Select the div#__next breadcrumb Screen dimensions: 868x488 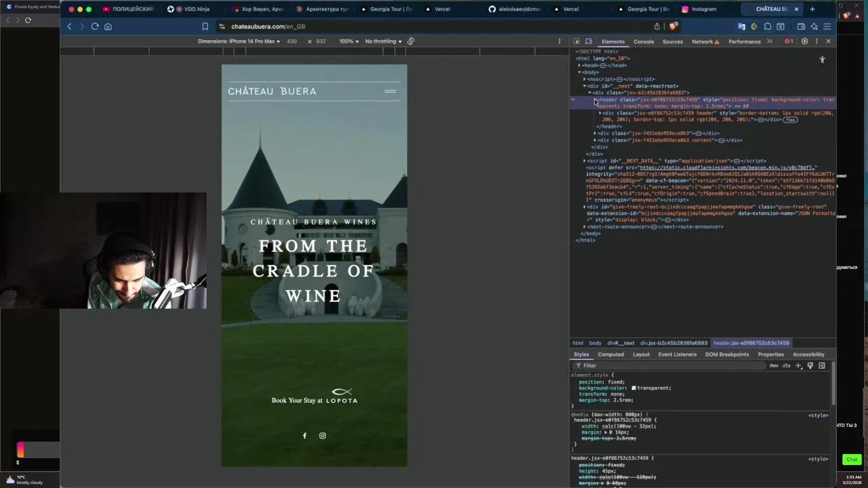pyautogui.click(x=620, y=343)
